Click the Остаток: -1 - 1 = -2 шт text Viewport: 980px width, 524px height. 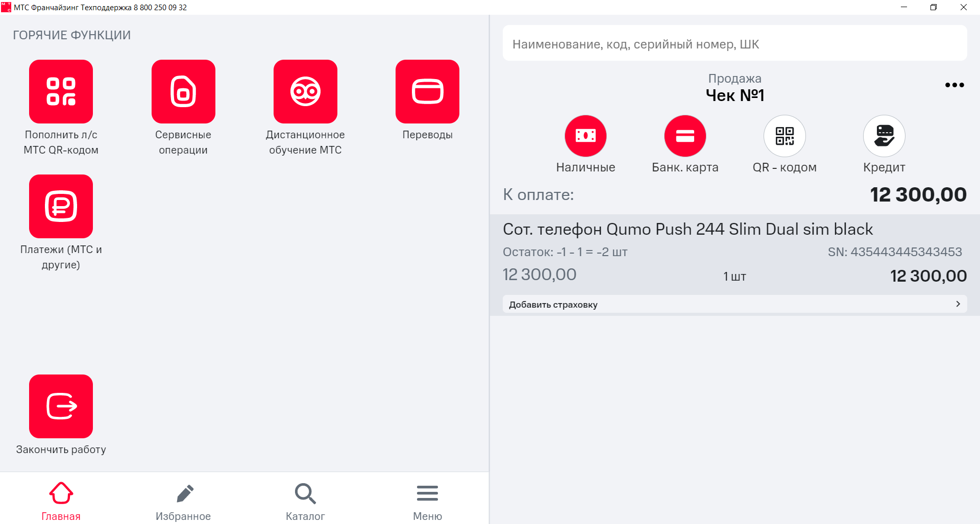565,252
